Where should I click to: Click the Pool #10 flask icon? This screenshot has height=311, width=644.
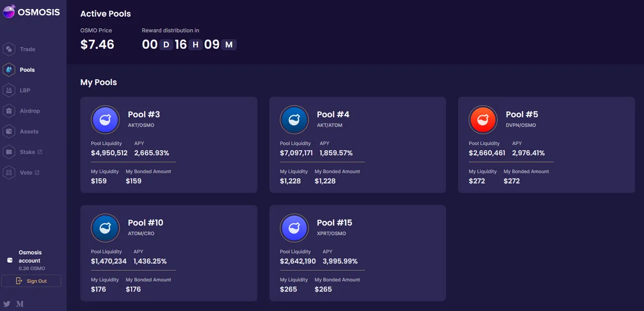pos(105,228)
